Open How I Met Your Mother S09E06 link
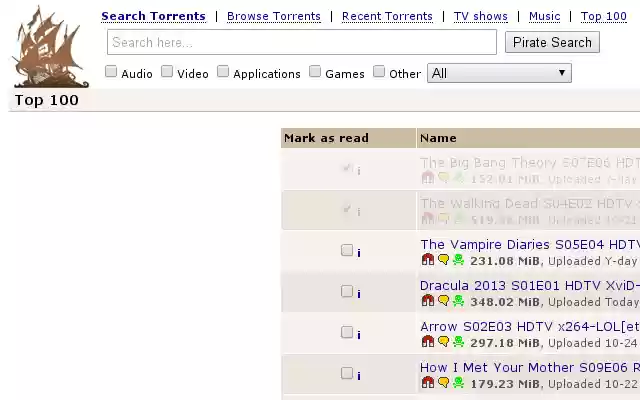The height and width of the screenshot is (400, 640). 530,367
